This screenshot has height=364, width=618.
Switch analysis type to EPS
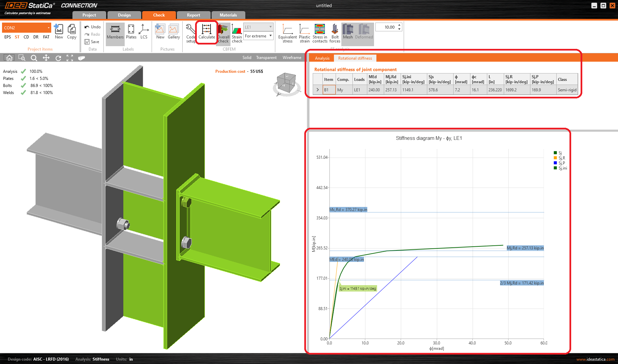[7, 37]
